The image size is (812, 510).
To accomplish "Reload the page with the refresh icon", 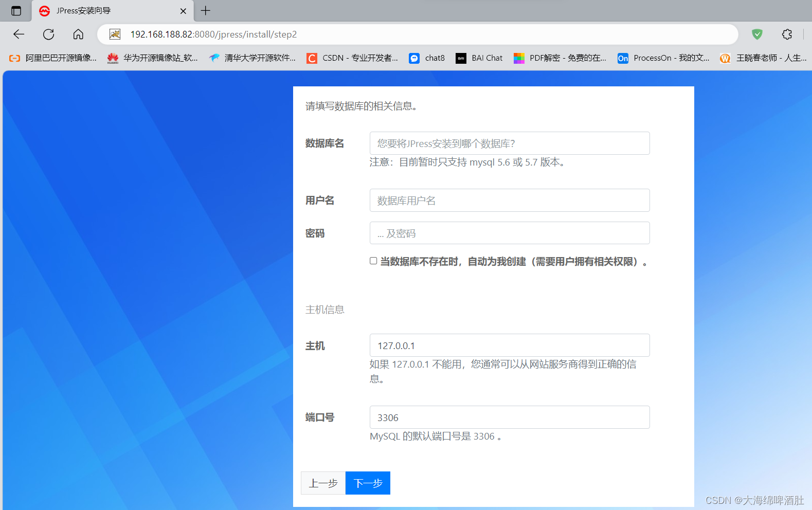I will (x=49, y=34).
